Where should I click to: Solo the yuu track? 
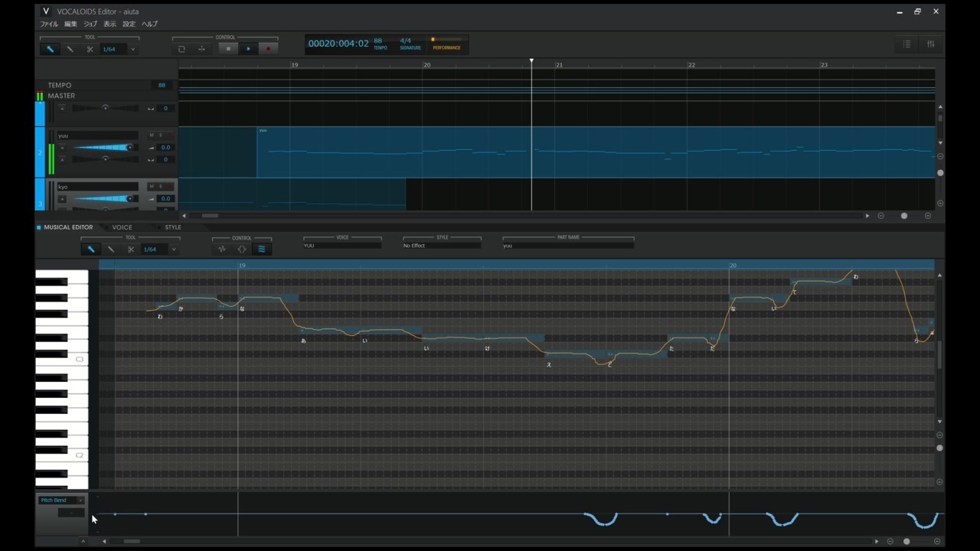(x=161, y=135)
